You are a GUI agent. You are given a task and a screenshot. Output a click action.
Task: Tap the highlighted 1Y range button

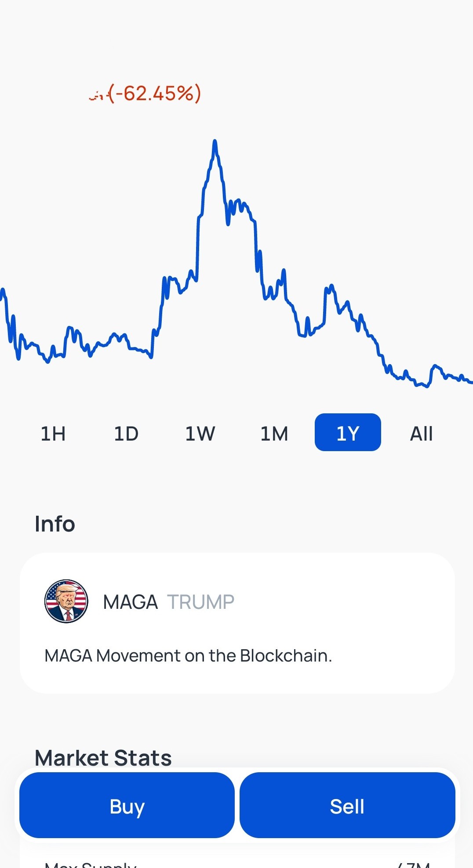(348, 433)
